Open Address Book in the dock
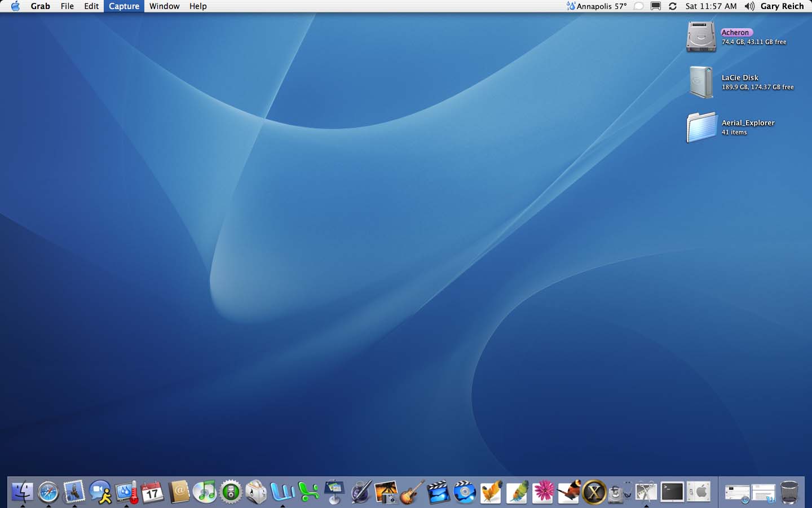Screen dimensions: 812x508 point(179,492)
